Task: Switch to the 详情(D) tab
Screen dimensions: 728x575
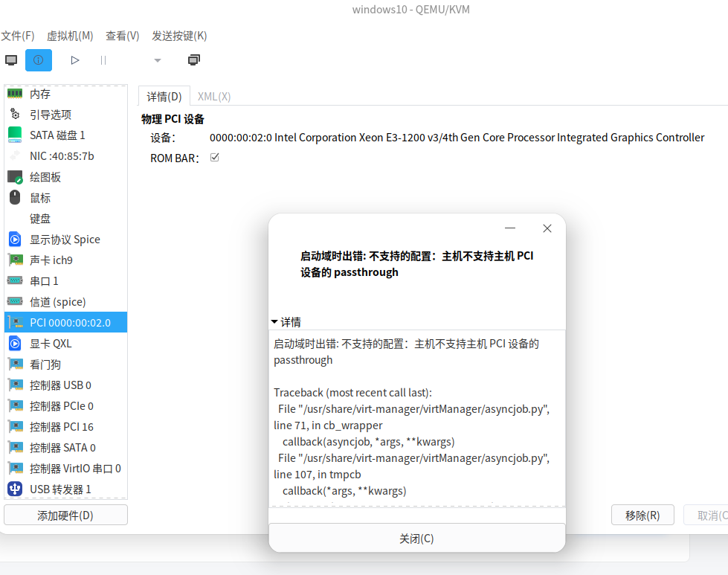Action: coord(164,96)
